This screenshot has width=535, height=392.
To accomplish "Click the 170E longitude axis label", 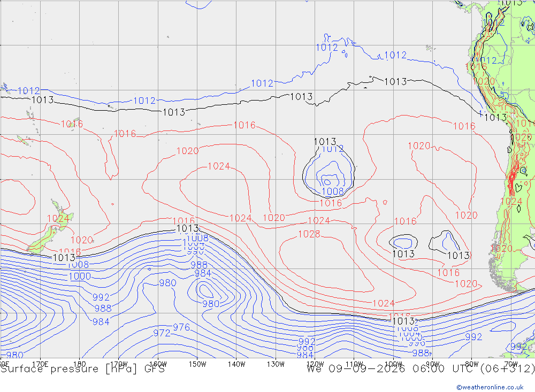I will pos(40,364).
